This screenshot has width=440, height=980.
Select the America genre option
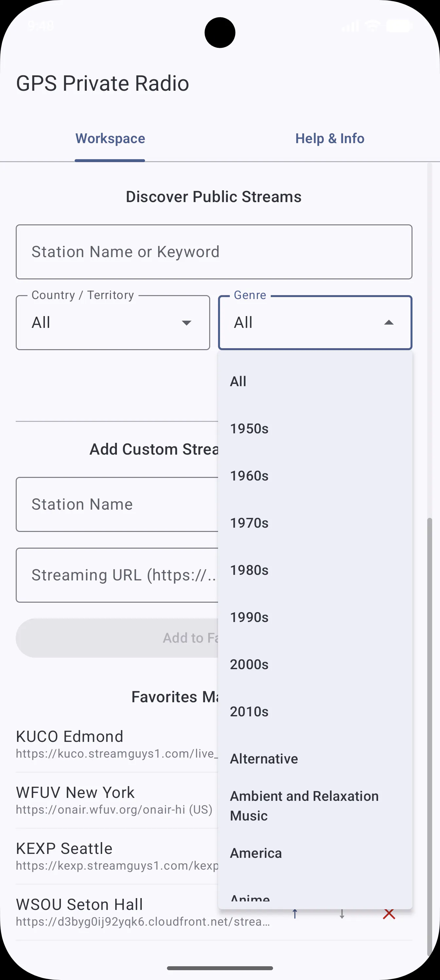[315, 853]
